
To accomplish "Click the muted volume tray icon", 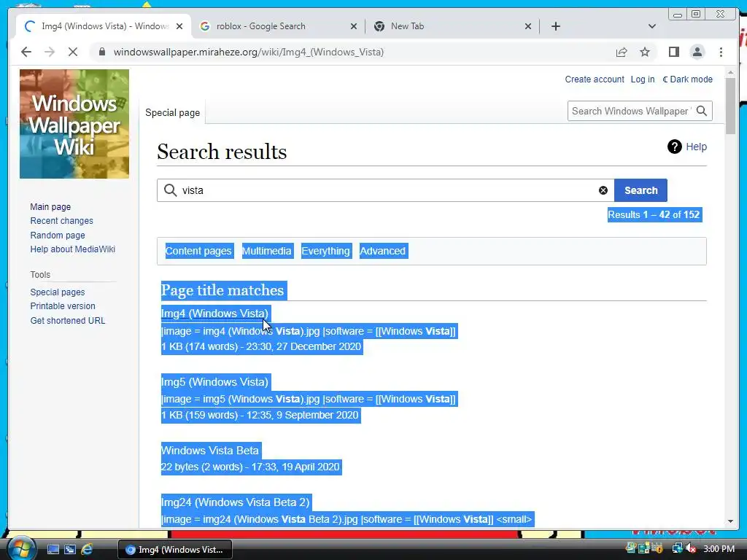I will pos(690,548).
